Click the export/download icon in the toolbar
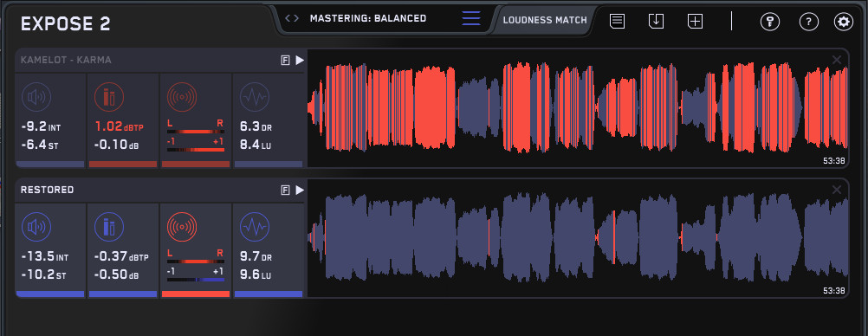 pyautogui.click(x=656, y=22)
